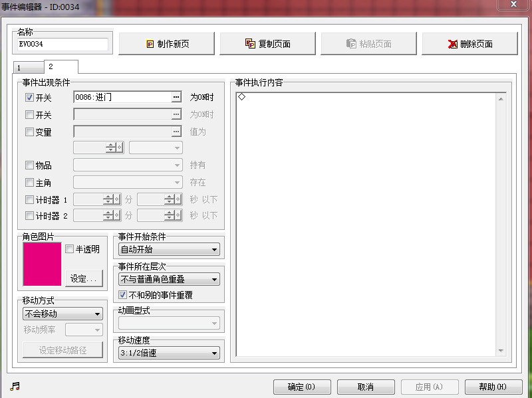The image size is (532, 398).
Task: Enable the 主角 condition checkbox
Action: pos(29,182)
